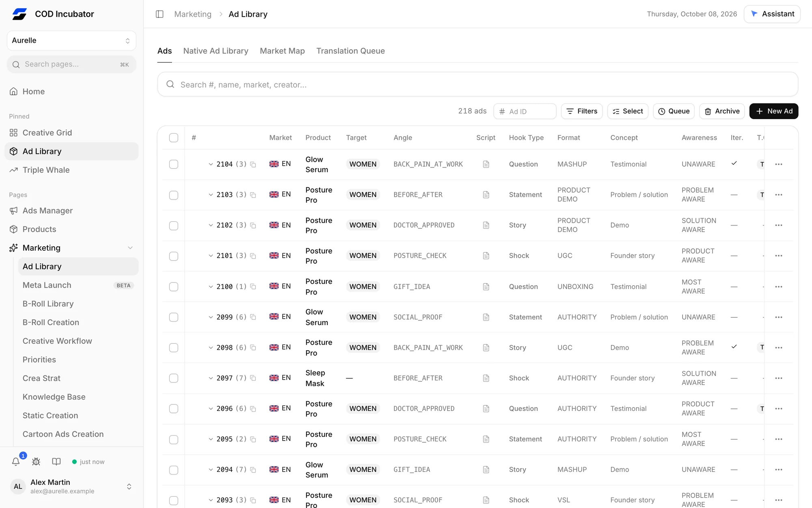Expand ad 2103 row chevron
This screenshot has width=812, height=508.
[x=211, y=195]
